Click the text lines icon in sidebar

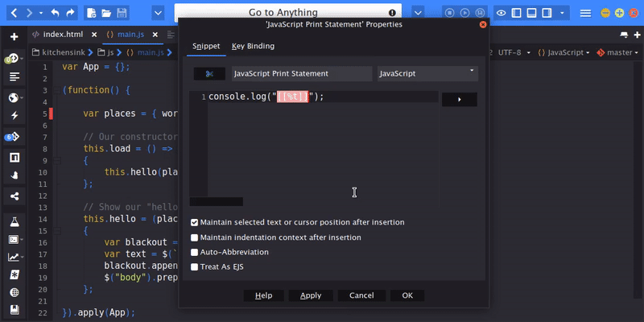[x=14, y=76]
